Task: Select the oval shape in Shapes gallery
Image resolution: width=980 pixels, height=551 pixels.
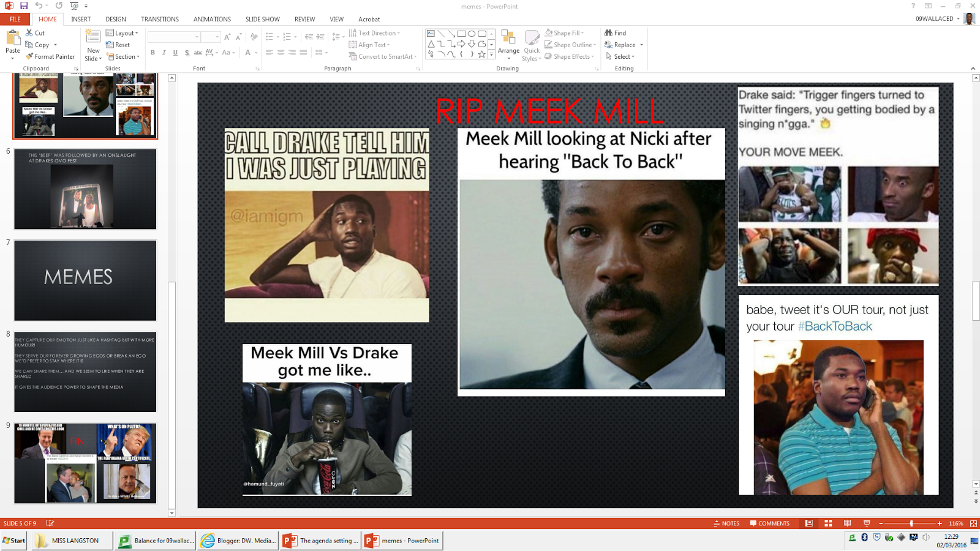Action: click(472, 34)
